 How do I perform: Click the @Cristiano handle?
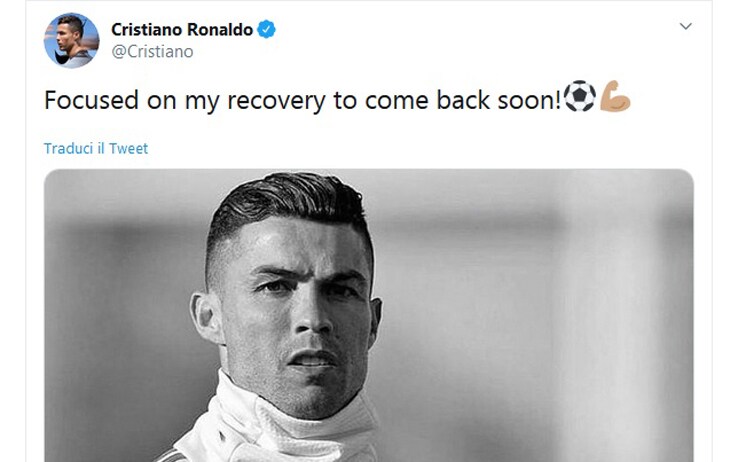coord(152,51)
